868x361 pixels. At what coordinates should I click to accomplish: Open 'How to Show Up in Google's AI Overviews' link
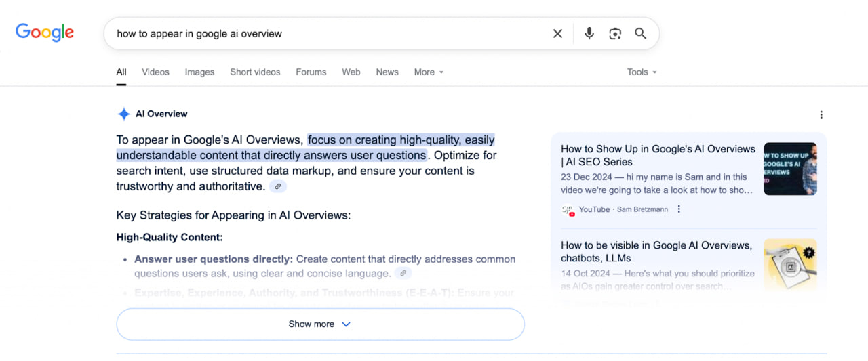657,155
